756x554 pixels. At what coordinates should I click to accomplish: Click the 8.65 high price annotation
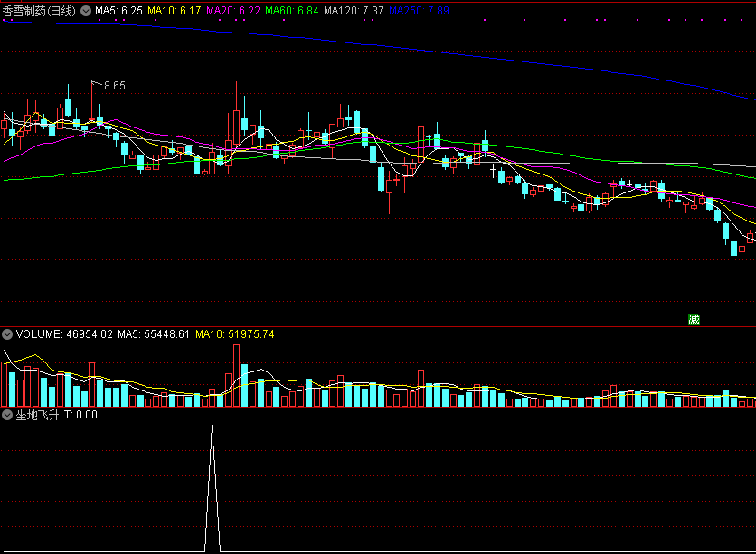coord(115,86)
